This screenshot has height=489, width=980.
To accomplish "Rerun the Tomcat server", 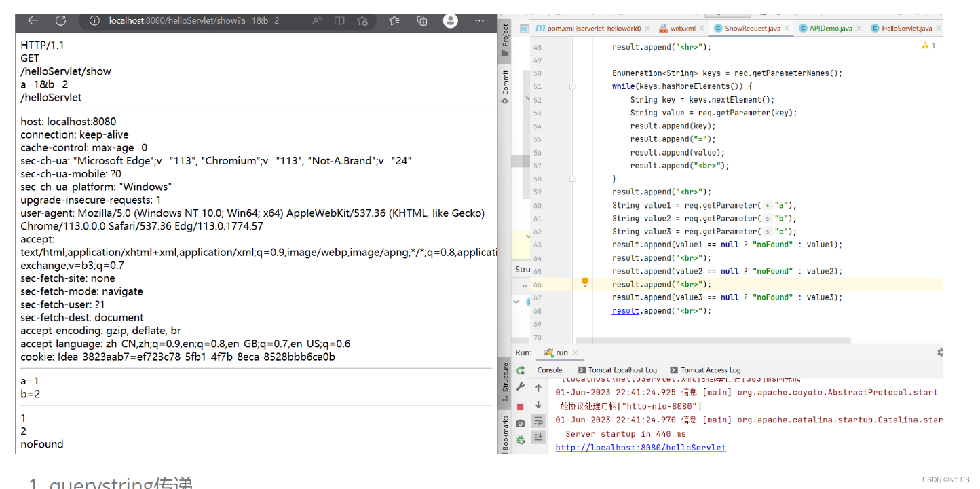I will click(x=521, y=370).
